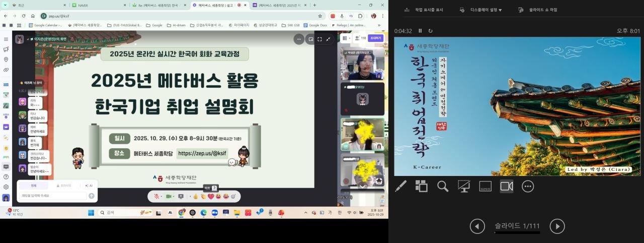The width and height of the screenshot is (644, 243).
Task: Click 박성은 presenter video thumbnail
Action: 362,65
